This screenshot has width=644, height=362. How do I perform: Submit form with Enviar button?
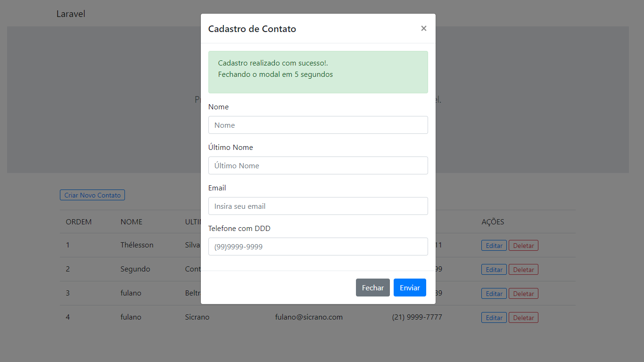point(410,288)
